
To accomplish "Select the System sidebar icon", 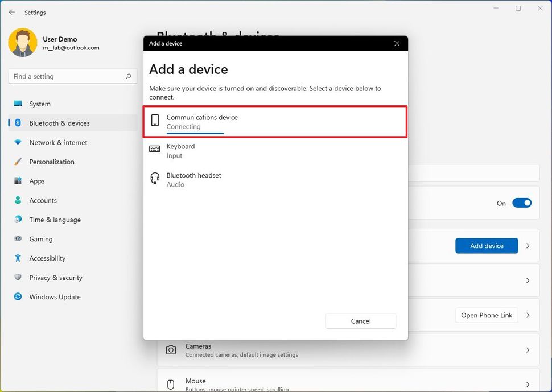I will tap(17, 104).
